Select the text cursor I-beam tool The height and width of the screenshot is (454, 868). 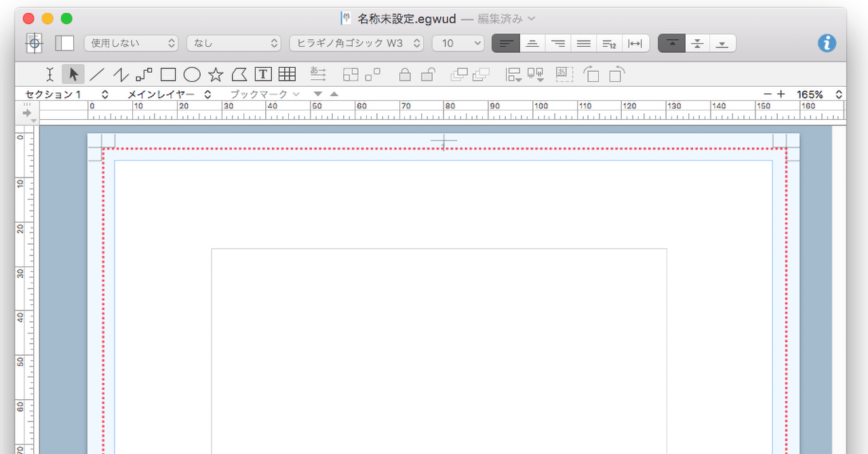point(50,75)
